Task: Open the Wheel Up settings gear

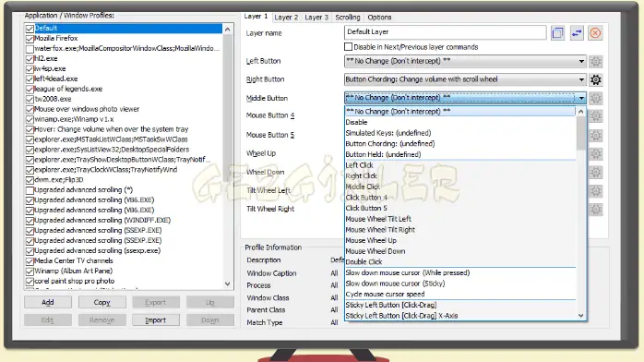Action: click(x=595, y=153)
